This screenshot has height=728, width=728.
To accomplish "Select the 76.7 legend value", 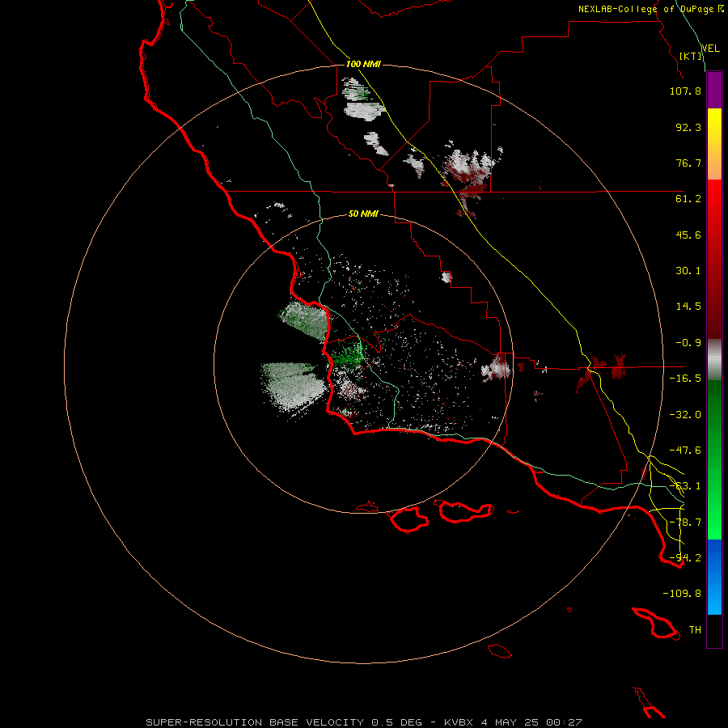I will click(688, 163).
